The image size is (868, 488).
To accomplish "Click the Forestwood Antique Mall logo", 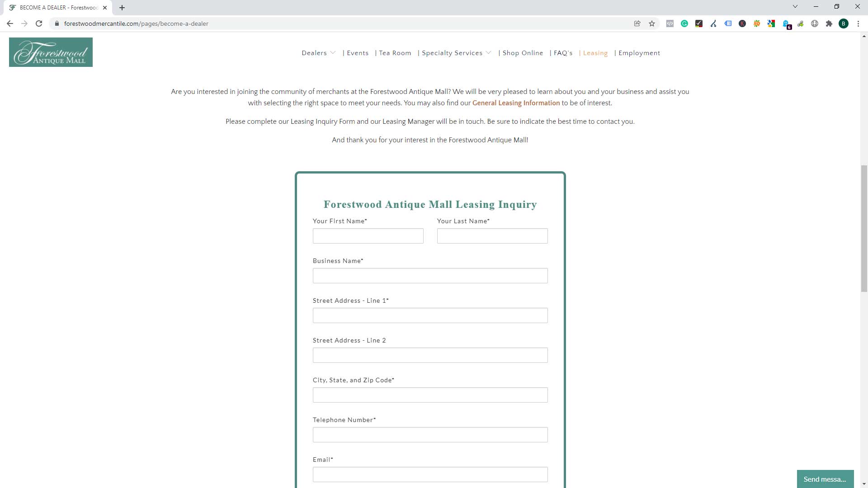I will click(51, 52).
